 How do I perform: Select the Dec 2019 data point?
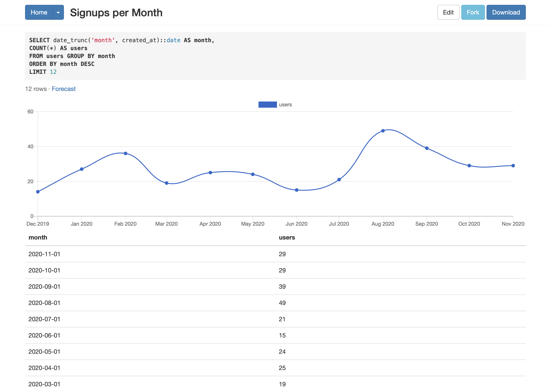point(38,192)
